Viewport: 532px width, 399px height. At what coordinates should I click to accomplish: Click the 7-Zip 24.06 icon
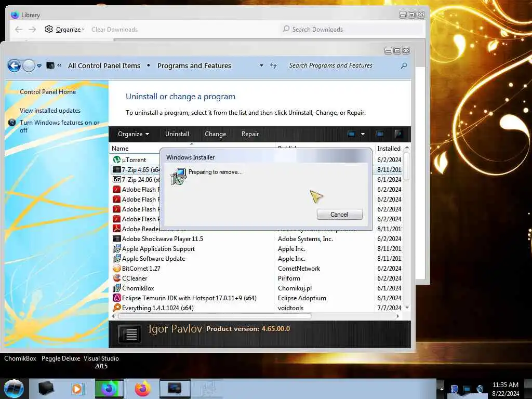[117, 179]
